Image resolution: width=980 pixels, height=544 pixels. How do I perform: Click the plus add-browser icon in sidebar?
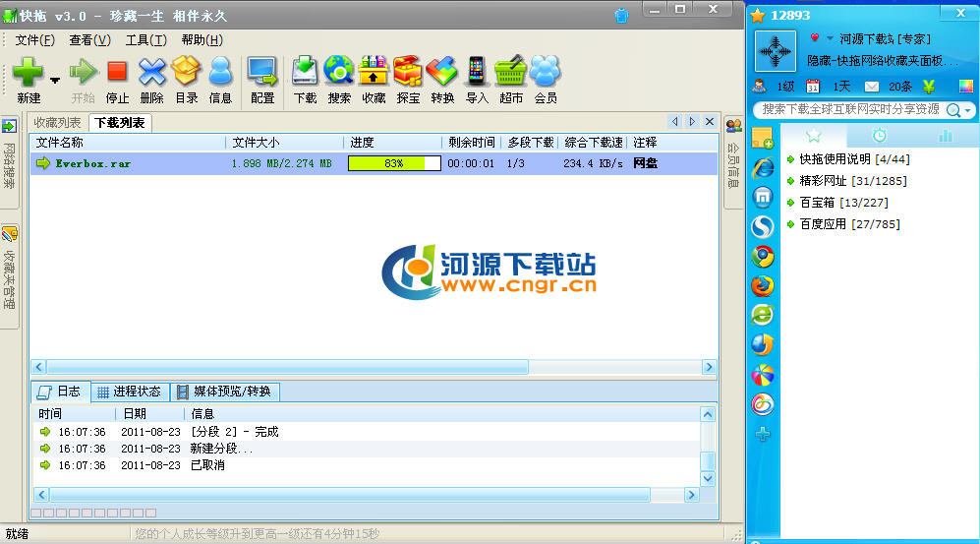[763, 433]
